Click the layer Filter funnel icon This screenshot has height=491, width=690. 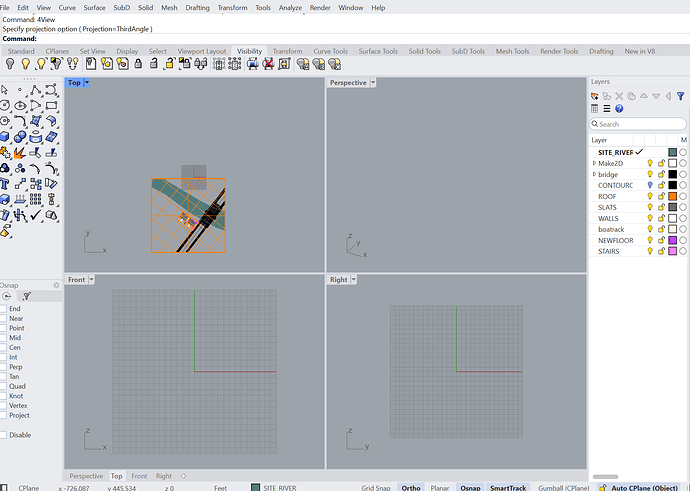tap(681, 96)
